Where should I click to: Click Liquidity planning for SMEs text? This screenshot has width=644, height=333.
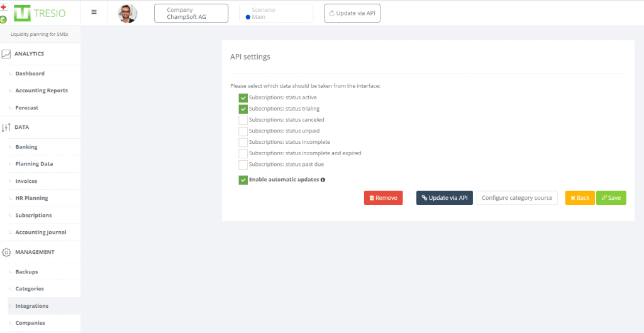pyautogui.click(x=40, y=35)
